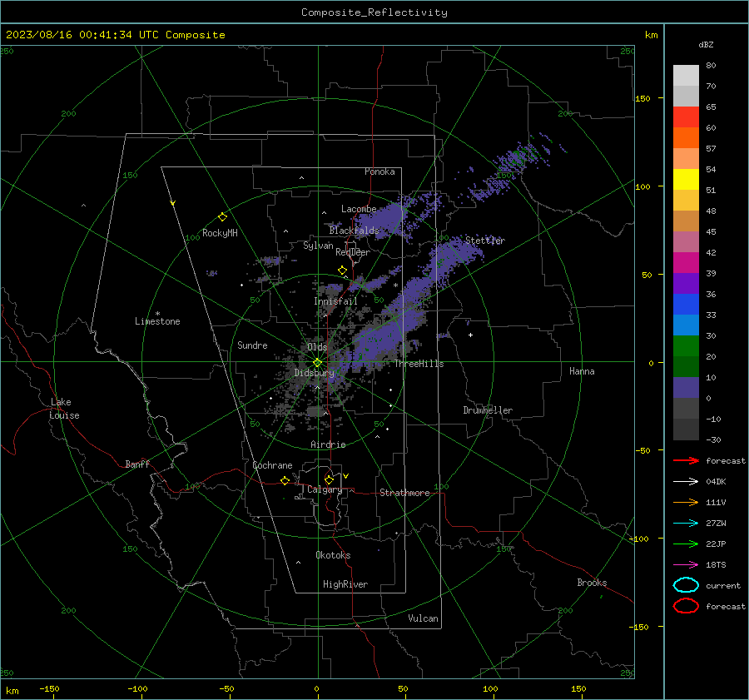
Task: Select the 20 dBZ green color swatch
Action: [686, 345]
